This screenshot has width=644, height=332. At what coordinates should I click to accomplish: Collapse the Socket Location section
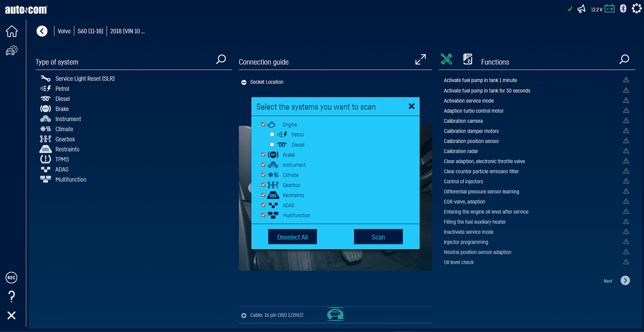(x=244, y=82)
